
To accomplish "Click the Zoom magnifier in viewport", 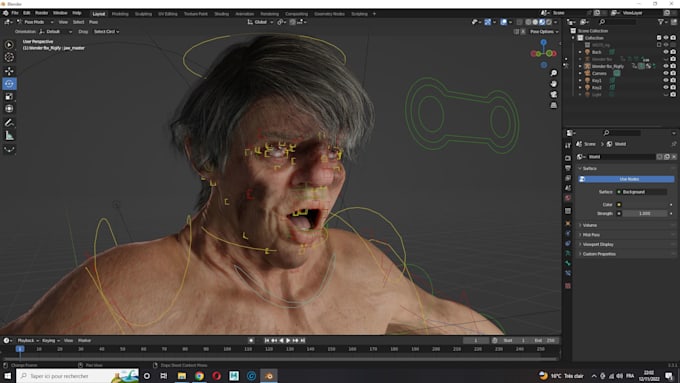I will click(554, 73).
